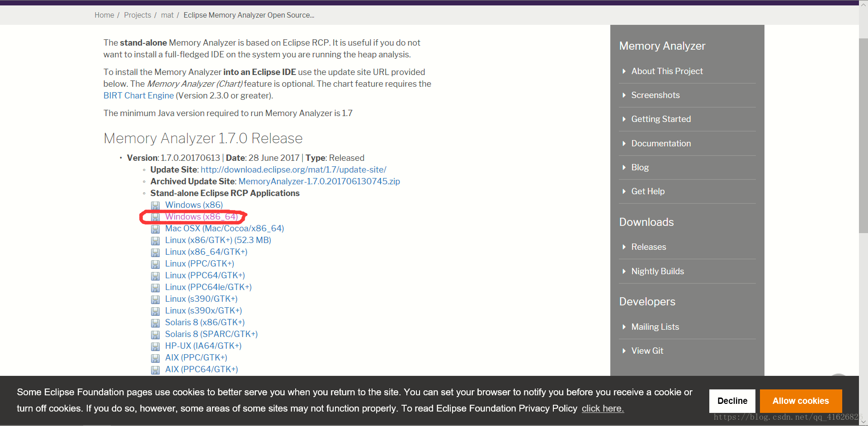Download MemoryAnalyzer-1.7.0.201706130745.zip archive
868x426 pixels.
(319, 182)
